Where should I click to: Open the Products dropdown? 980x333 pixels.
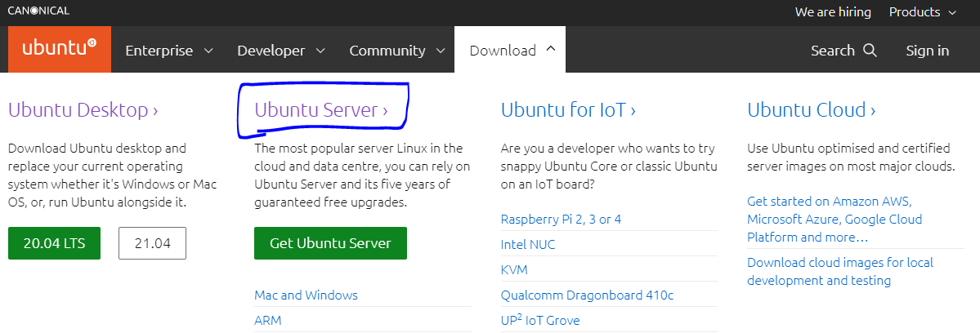point(923,12)
